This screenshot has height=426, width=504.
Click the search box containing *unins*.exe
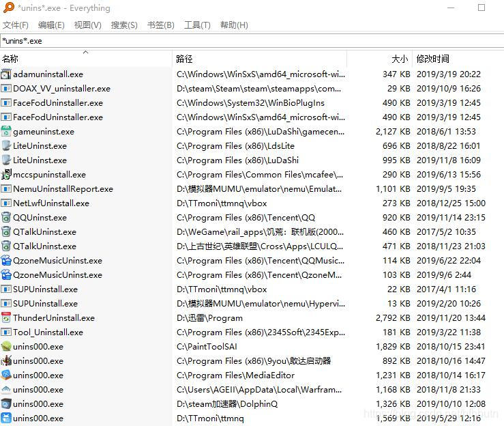pos(252,41)
